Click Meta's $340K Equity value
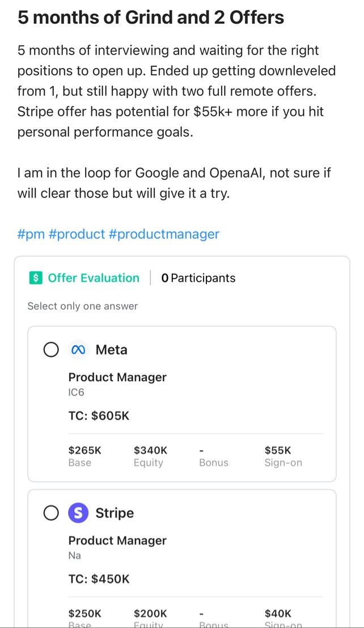Screen dimensions: 364x628 point(151,450)
